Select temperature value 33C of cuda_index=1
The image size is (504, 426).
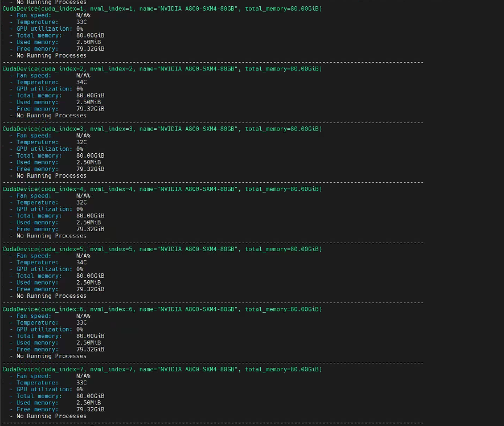click(81, 22)
